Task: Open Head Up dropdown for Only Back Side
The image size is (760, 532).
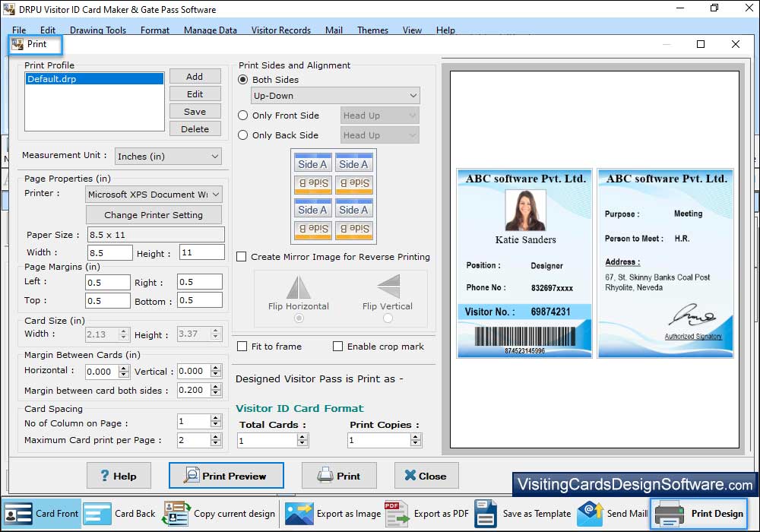Action: (x=379, y=135)
